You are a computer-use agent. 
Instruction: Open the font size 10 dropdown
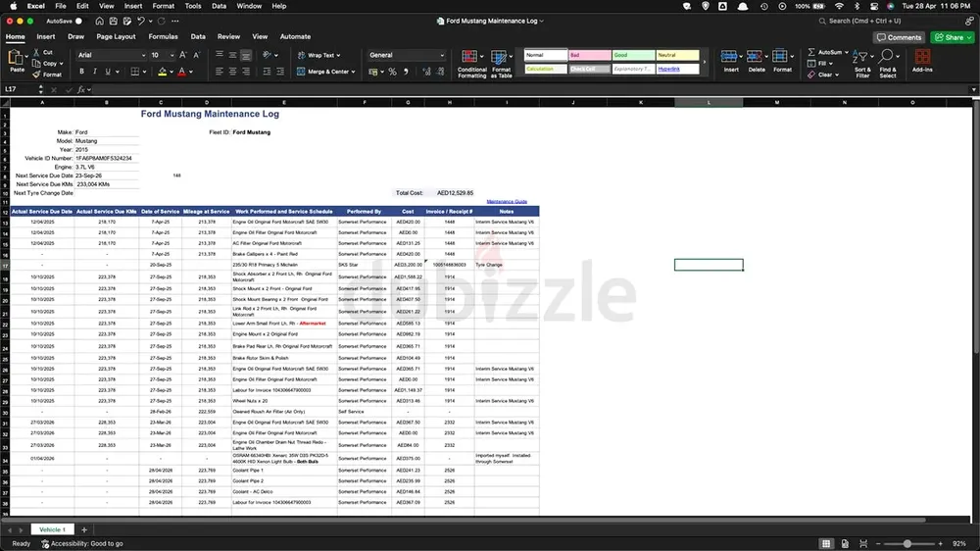[x=171, y=55]
